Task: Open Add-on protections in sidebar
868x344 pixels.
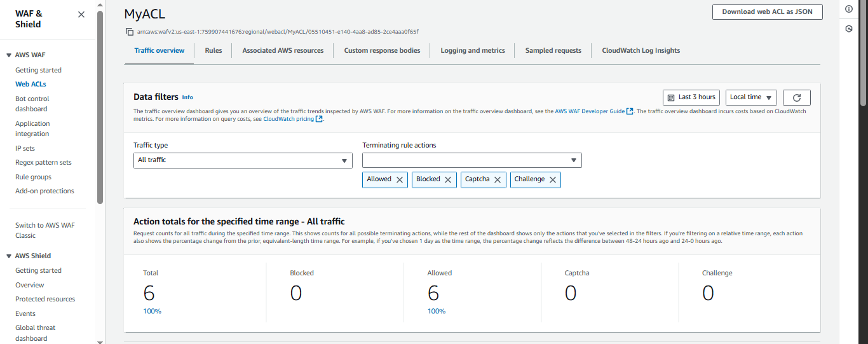Action: pos(44,191)
